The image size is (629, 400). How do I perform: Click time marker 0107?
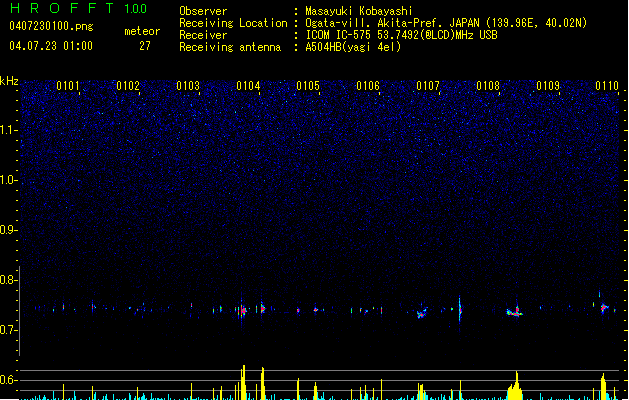[x=428, y=85]
